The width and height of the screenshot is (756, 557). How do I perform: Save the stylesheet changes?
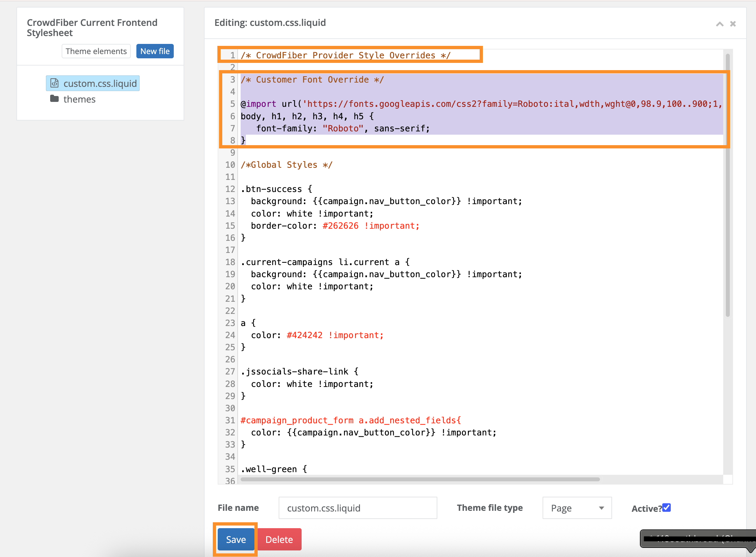tap(235, 539)
